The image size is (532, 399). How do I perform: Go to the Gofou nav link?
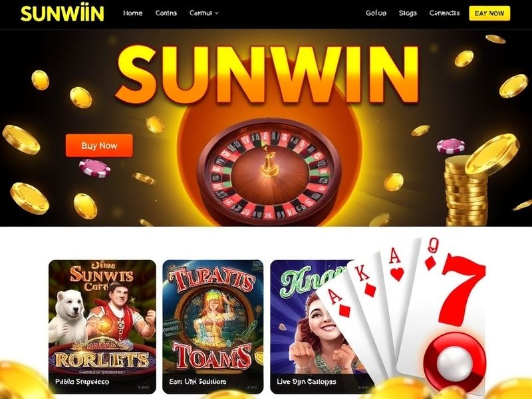(376, 13)
